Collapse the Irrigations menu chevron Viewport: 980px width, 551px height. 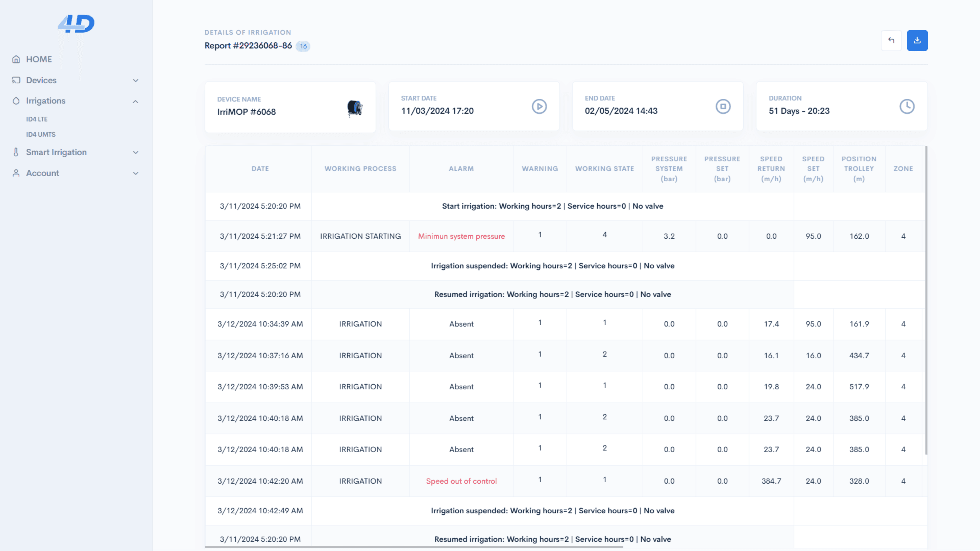(x=136, y=101)
